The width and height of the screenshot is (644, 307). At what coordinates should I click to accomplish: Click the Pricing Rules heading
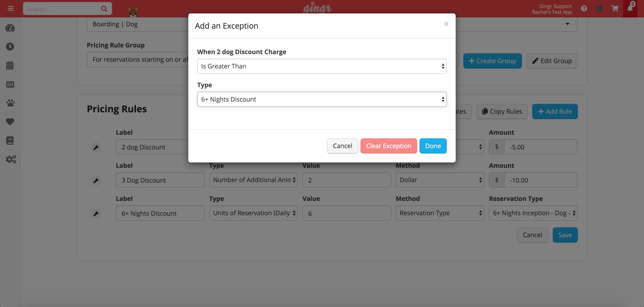(x=117, y=109)
